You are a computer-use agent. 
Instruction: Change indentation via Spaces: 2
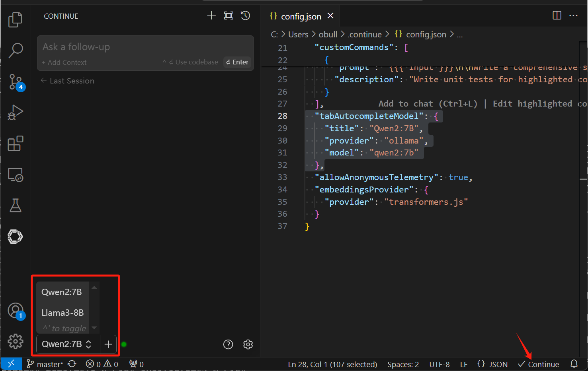403,364
